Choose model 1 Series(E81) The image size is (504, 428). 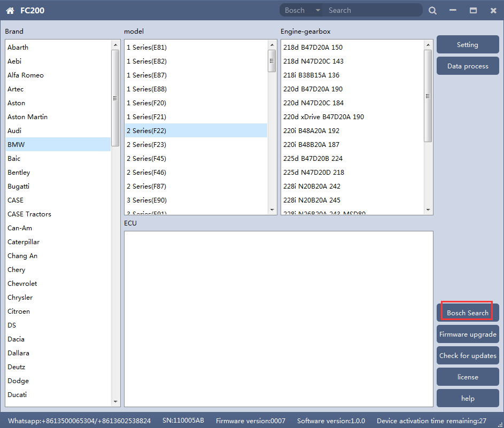coord(196,47)
